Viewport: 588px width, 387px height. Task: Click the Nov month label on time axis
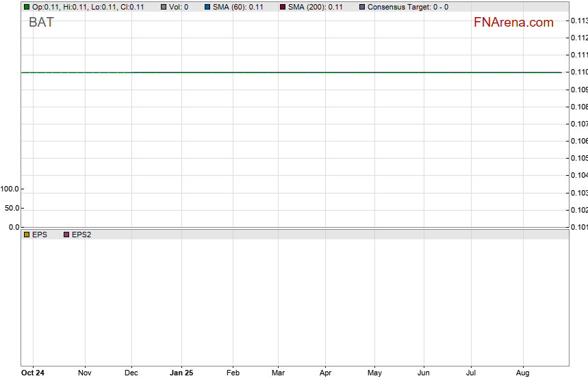tap(85, 373)
